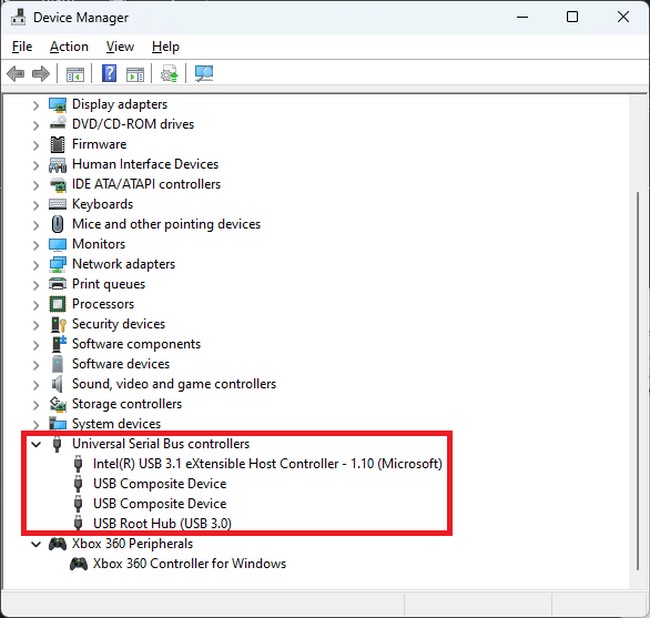The image size is (650, 618).
Task: Click the Security devices key icon
Action: click(x=58, y=324)
